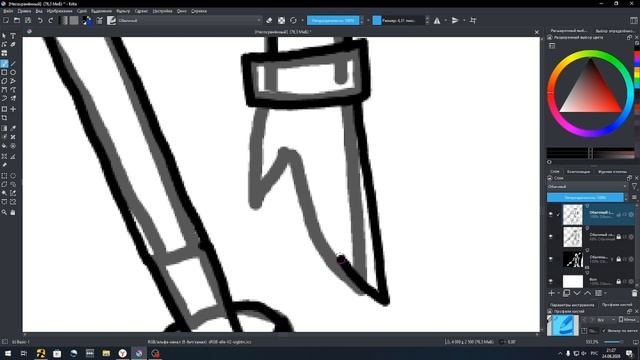Select the Move tool
This screenshot has width=640, height=360.
[13, 109]
